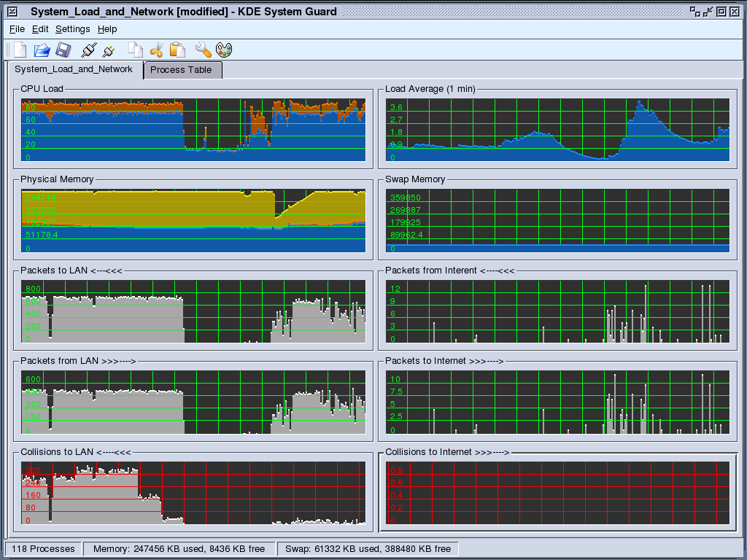The height and width of the screenshot is (560, 747).
Task: Click the 'CPU Load' frame title
Action: (42, 88)
